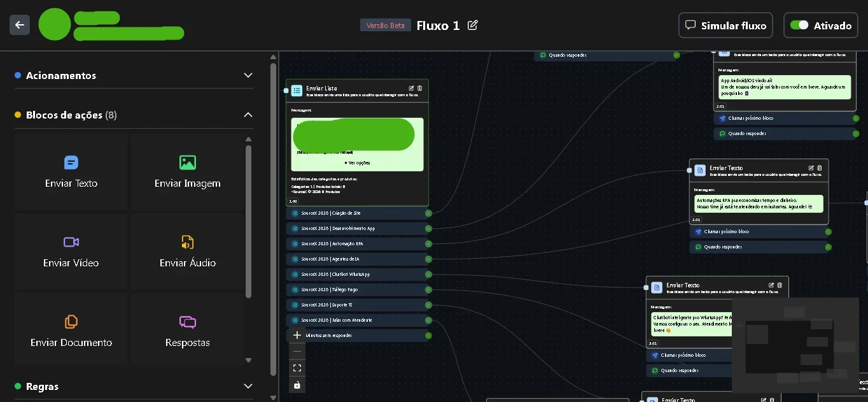Click the sidebar panel scrollbar
868x402 pixels.
coord(273,219)
